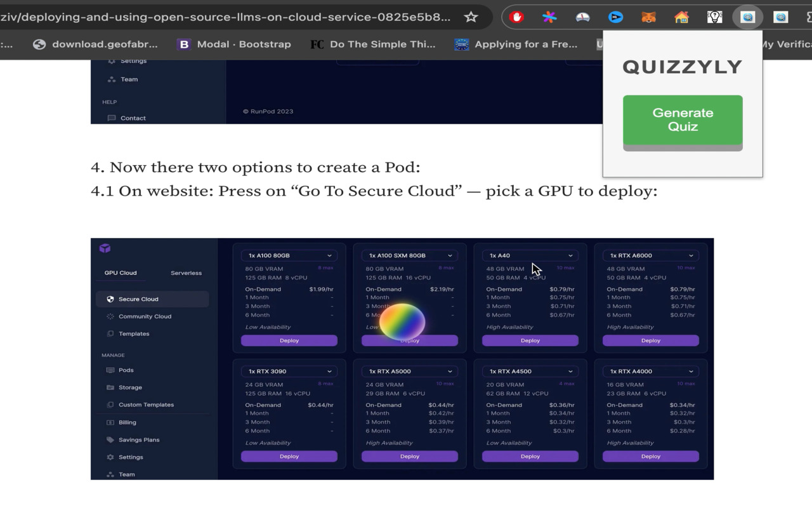812x508 pixels.
Task: Open the Modal · Bootstrap bookmark
Action: [235, 44]
